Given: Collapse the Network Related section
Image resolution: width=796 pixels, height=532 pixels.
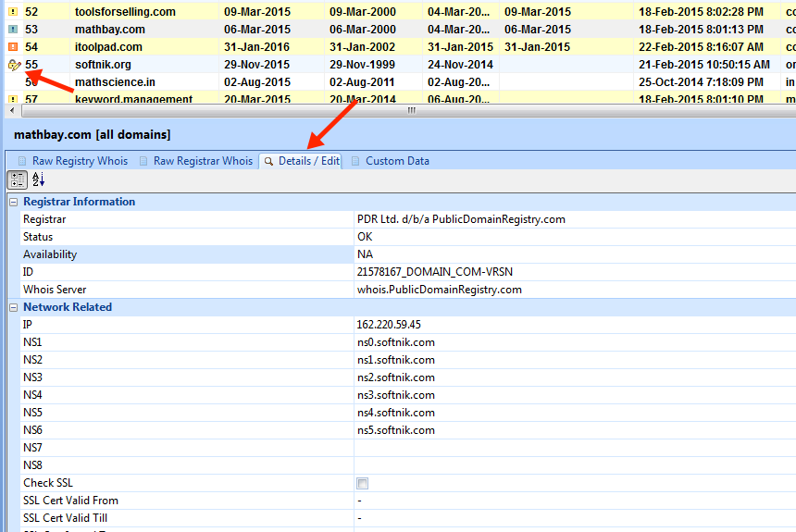Looking at the screenshot, I should tap(14, 307).
